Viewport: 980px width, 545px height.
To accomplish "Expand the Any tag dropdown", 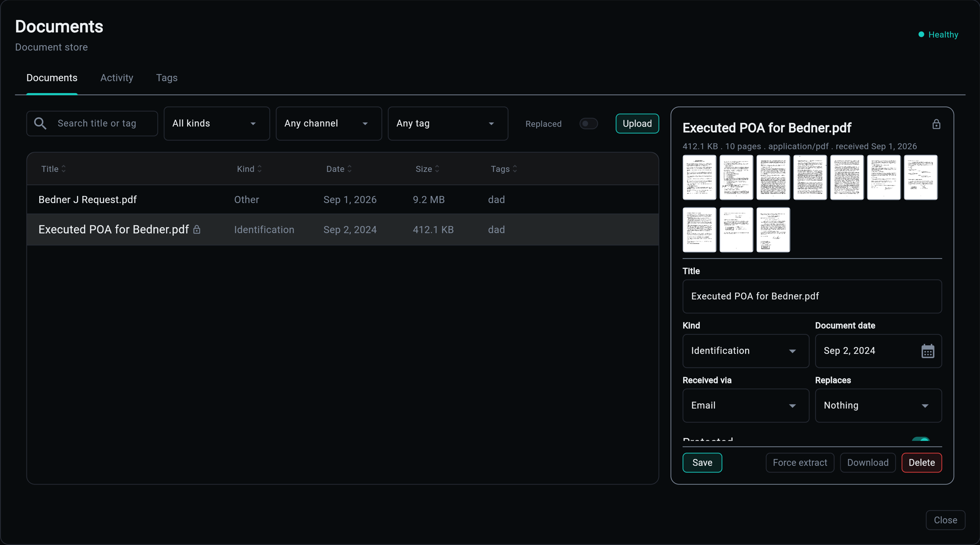I will point(448,124).
